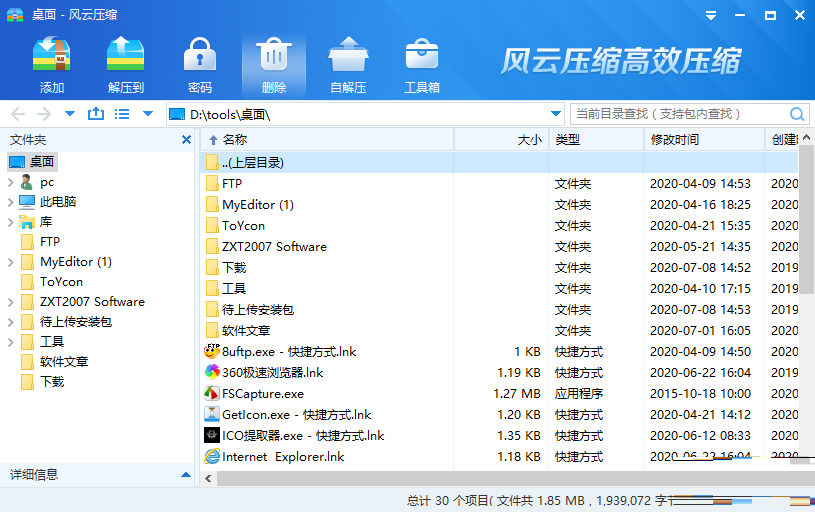Image resolution: width=815 pixels, height=512 pixels.
Task: Sort by the 修改时间 column header
Action: tap(704, 139)
